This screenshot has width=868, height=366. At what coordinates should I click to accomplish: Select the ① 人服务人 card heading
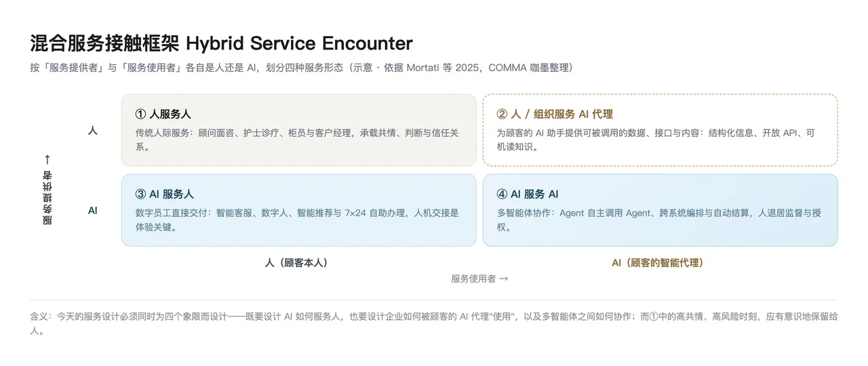point(163,114)
